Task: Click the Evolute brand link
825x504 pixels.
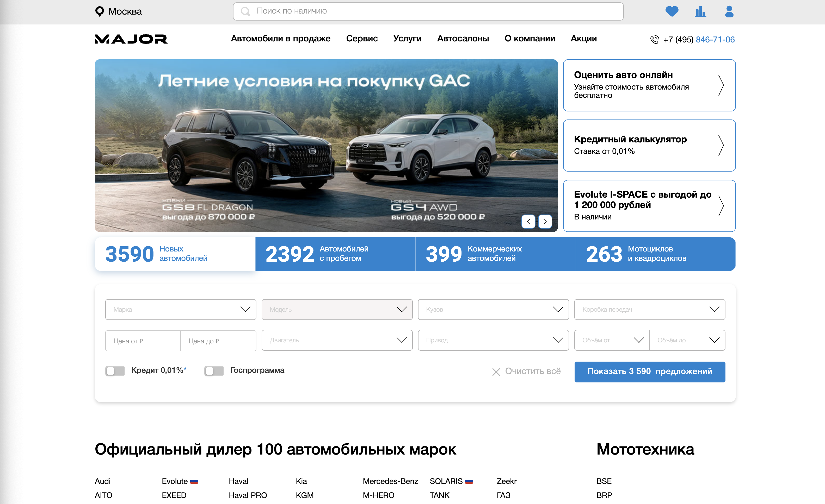Action: pyautogui.click(x=175, y=481)
